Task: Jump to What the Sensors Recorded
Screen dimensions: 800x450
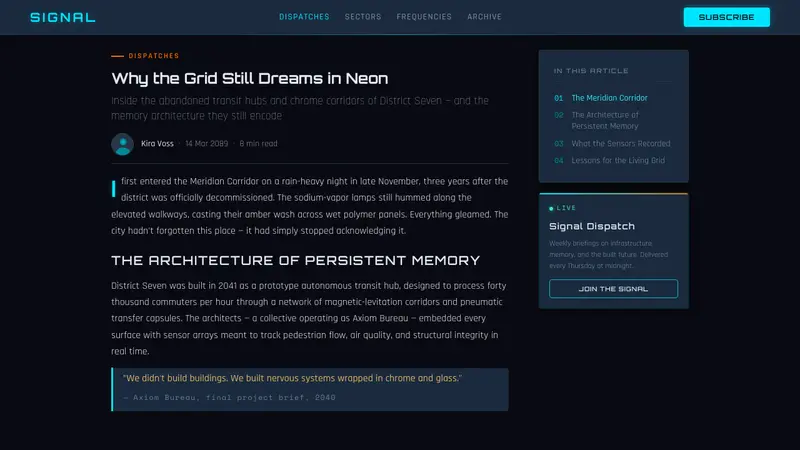Action: pos(620,144)
